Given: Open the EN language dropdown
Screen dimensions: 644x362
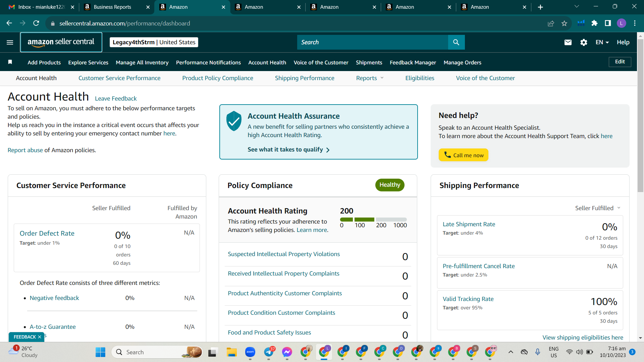Looking at the screenshot, I should point(602,42).
